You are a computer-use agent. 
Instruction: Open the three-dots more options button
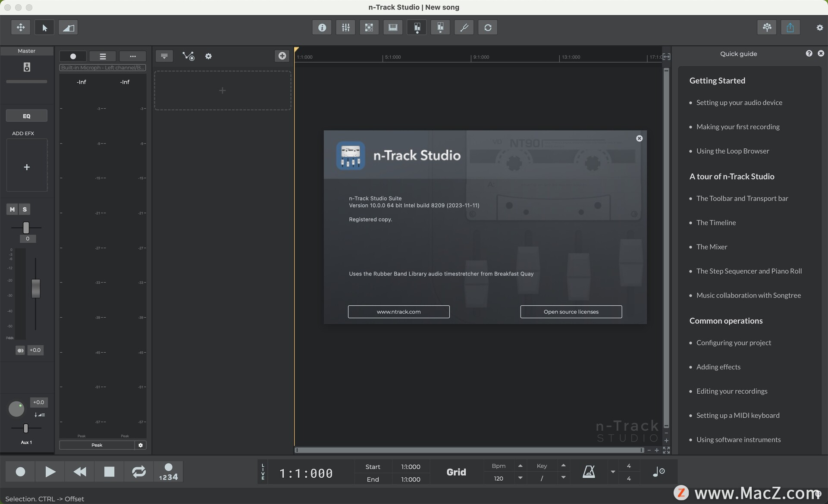(x=133, y=56)
